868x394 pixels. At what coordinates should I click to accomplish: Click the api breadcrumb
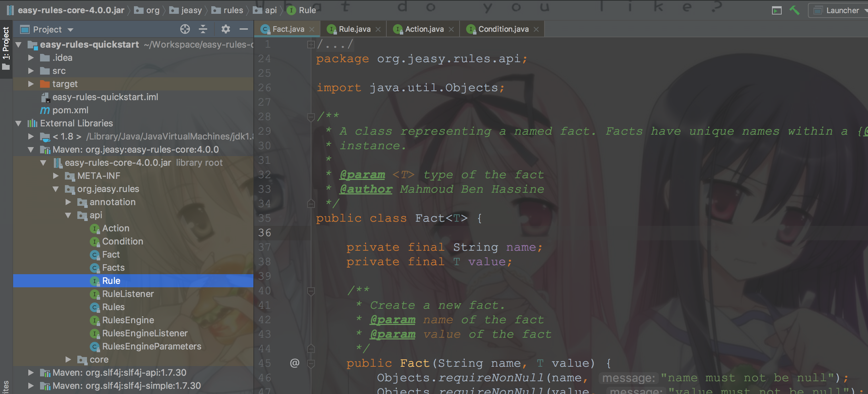click(x=265, y=10)
